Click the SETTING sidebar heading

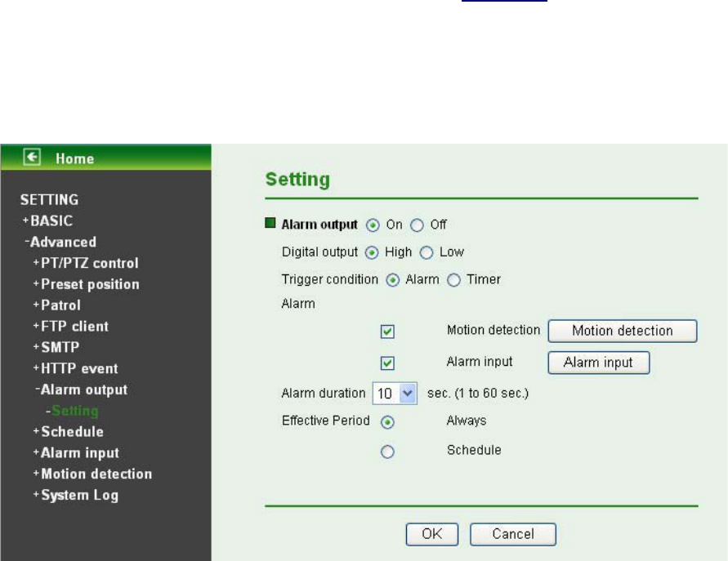click(x=49, y=200)
